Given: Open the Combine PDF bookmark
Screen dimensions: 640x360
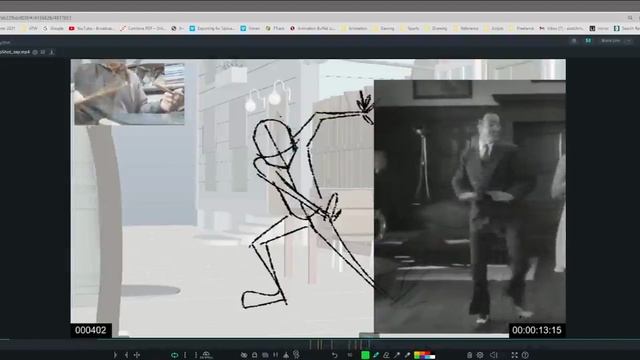Looking at the screenshot, I should pyautogui.click(x=142, y=28).
